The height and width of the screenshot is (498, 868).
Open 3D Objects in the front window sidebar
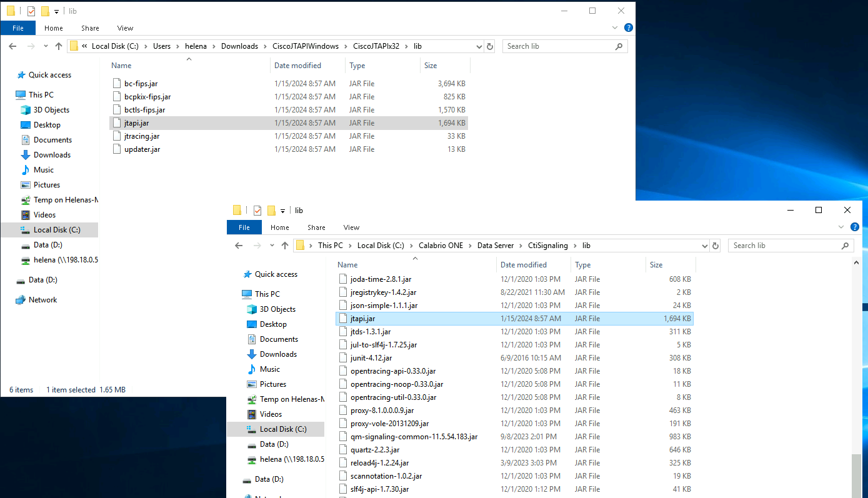pos(277,309)
